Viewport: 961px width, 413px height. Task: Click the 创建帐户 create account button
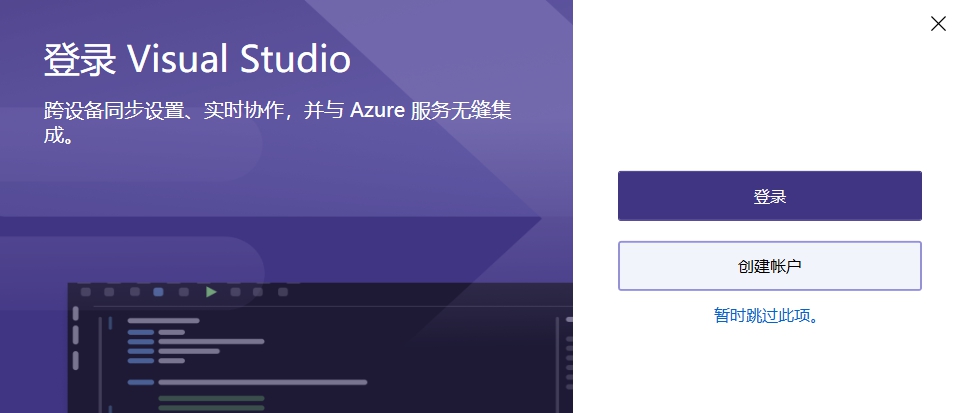[x=769, y=266]
